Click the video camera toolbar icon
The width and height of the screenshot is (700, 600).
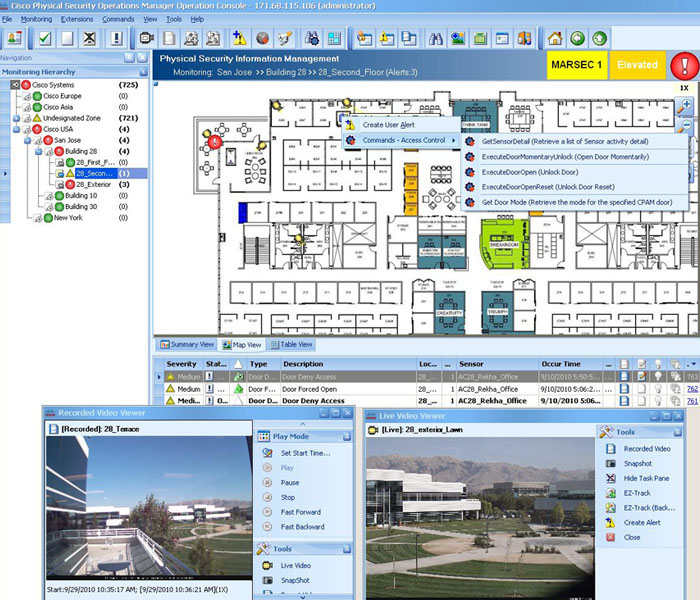tap(146, 38)
